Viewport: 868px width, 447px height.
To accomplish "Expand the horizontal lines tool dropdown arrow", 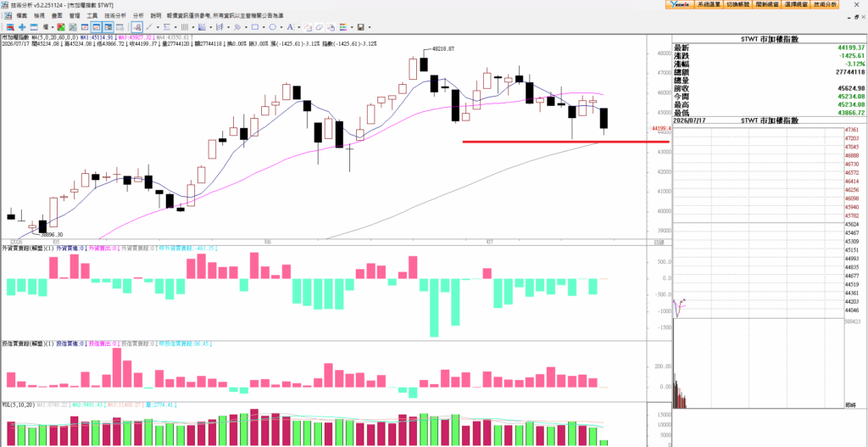I will pyautogui.click(x=175, y=27).
